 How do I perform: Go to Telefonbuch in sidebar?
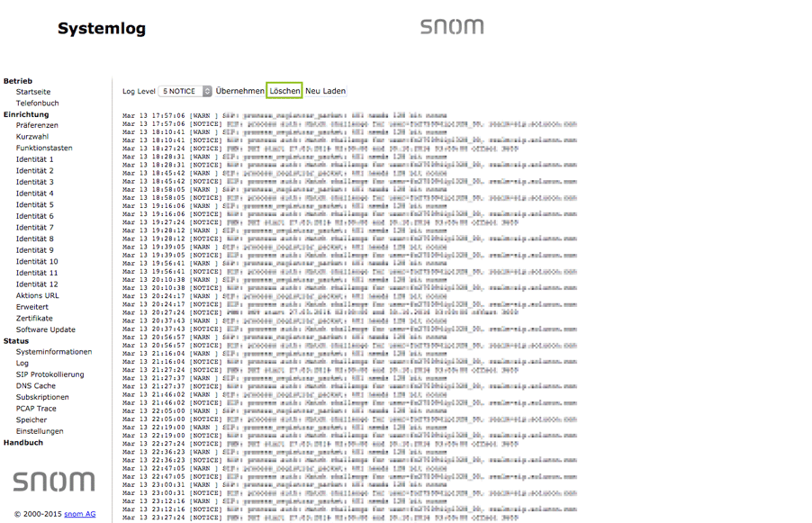pos(37,104)
